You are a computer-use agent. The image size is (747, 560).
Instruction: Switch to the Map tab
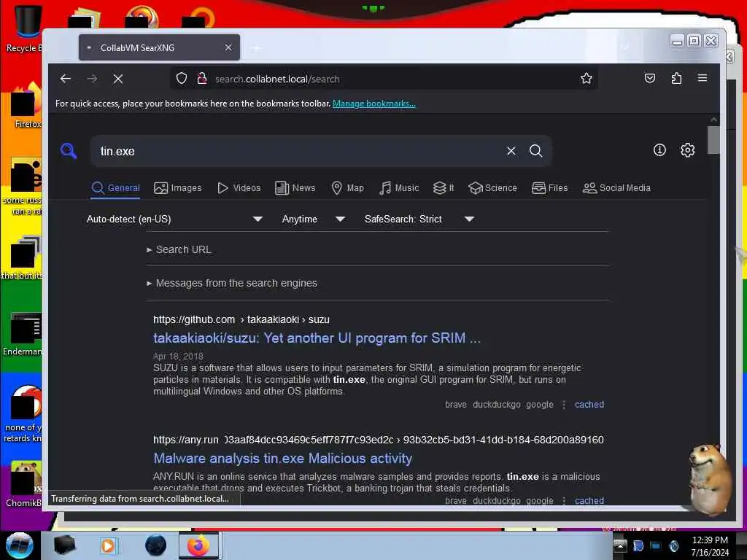tap(348, 188)
